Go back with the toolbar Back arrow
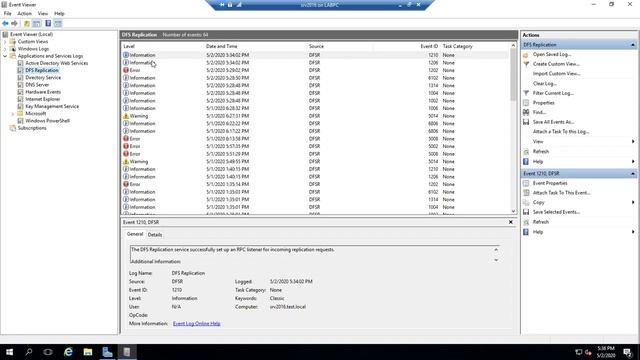640x360 pixels. click(x=5, y=24)
